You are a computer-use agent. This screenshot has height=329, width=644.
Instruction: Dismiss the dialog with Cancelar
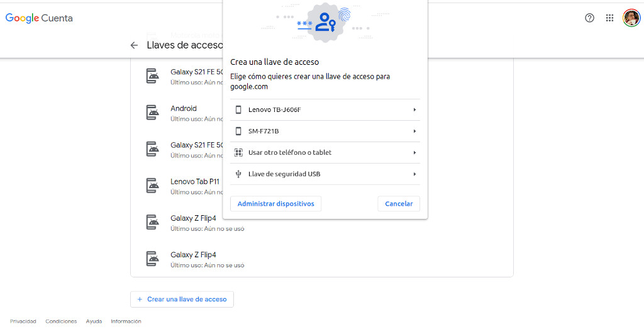pos(399,204)
